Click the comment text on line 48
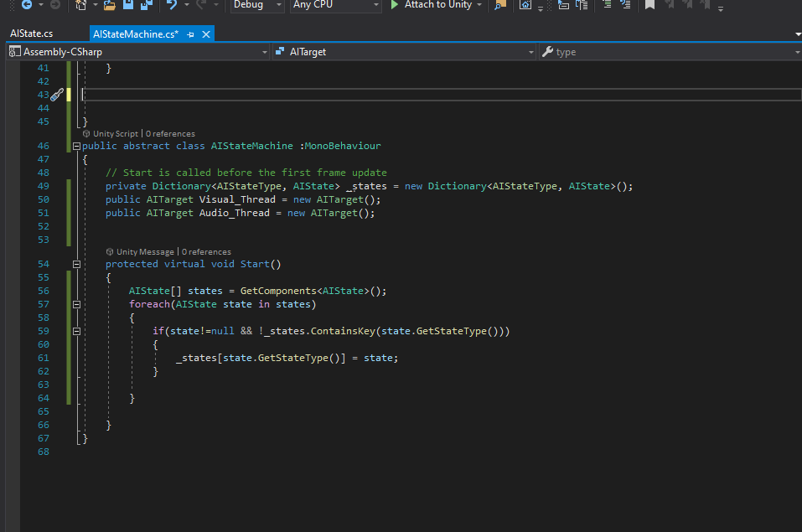 [246, 173]
